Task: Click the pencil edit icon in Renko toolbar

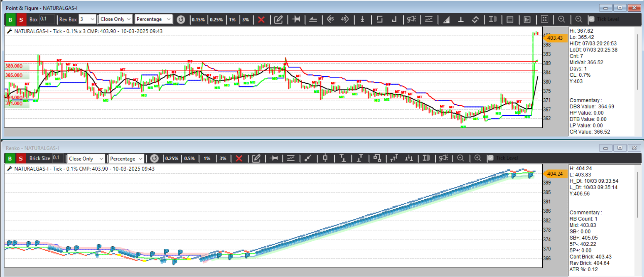Action: pyautogui.click(x=256, y=158)
